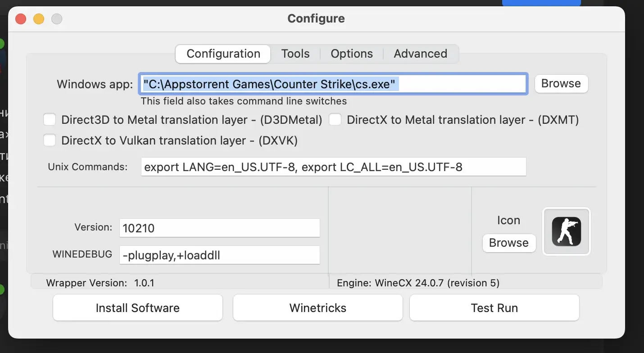Enable Direct3D to Metal (D3DMetal) checkbox
The width and height of the screenshot is (644, 353).
pos(50,120)
